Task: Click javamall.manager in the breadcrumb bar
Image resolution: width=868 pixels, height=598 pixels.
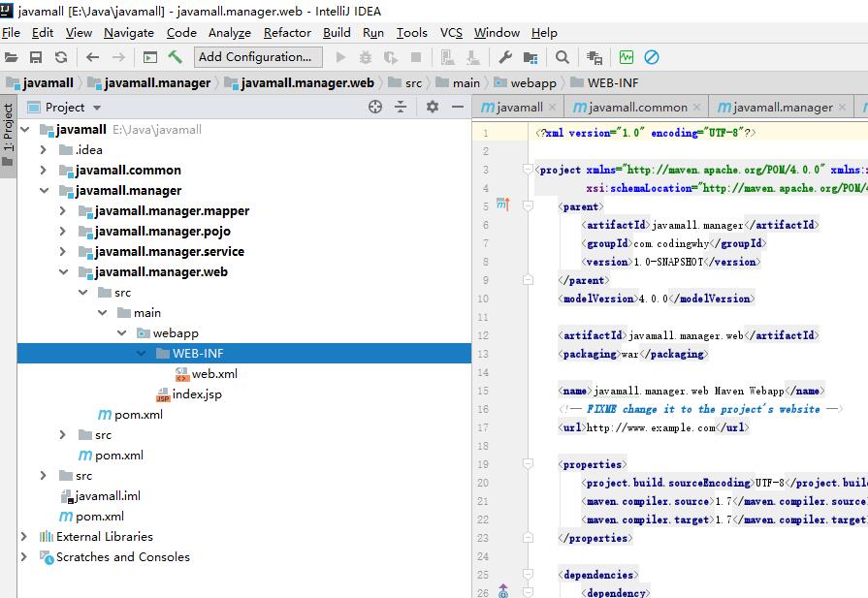Action: pyautogui.click(x=156, y=82)
